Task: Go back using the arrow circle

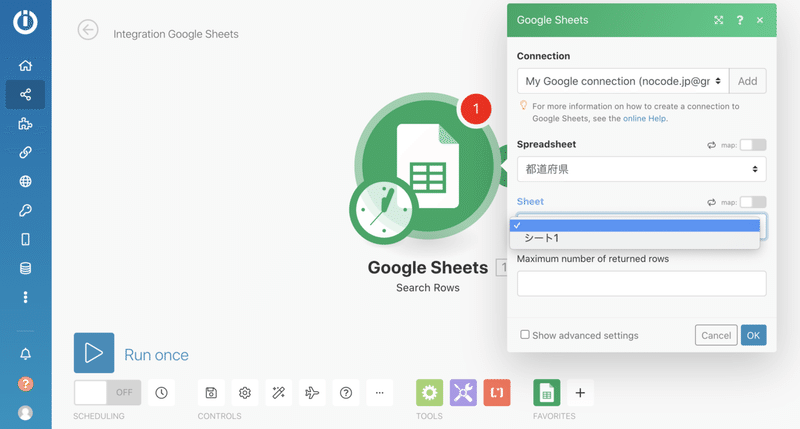Action: point(88,30)
